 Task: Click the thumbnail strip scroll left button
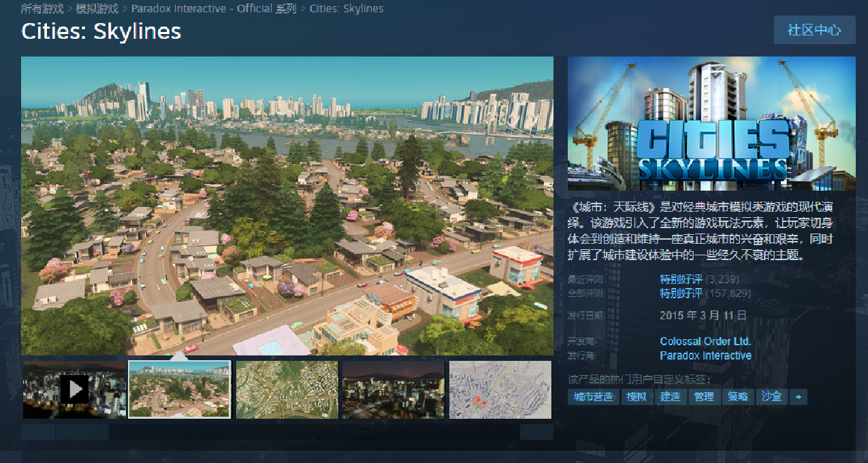click(37, 432)
